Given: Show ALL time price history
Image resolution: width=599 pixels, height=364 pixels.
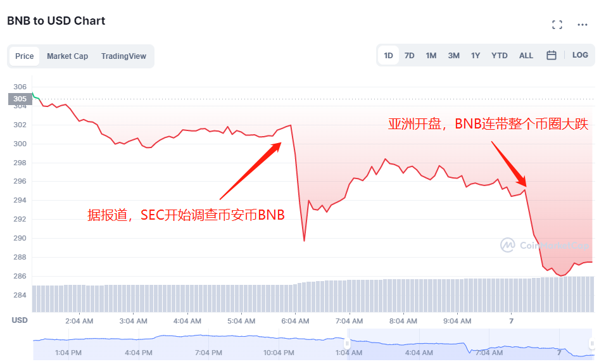Looking at the screenshot, I should pyautogui.click(x=526, y=56).
